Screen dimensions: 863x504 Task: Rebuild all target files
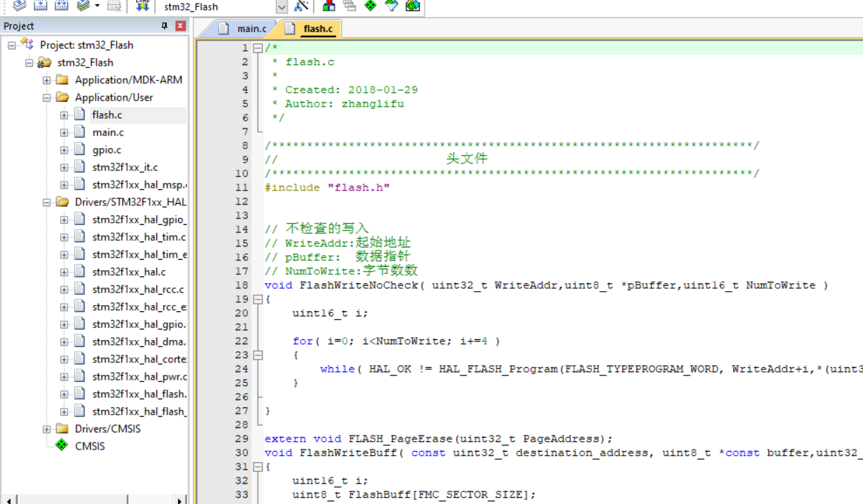(61, 6)
